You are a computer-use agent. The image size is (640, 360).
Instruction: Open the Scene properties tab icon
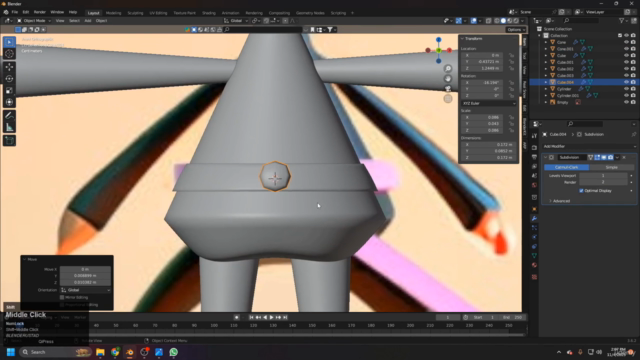click(x=534, y=176)
